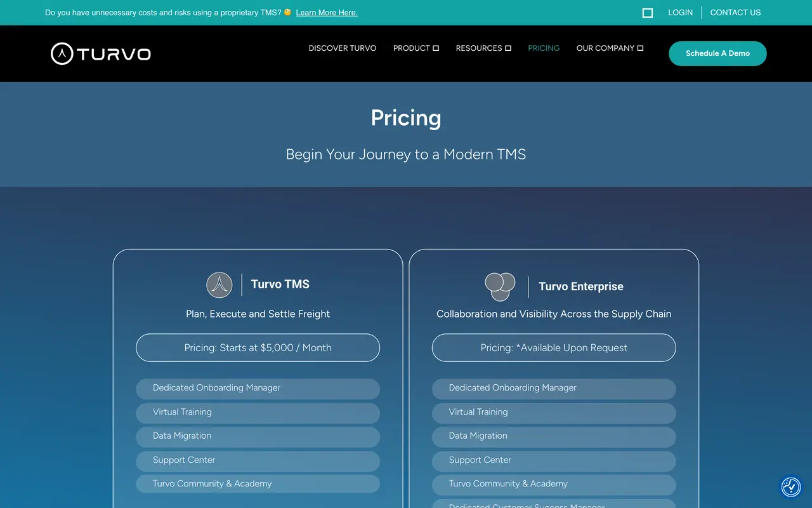
Task: Click Collaboration and Visibility tagline text
Action: pos(554,314)
